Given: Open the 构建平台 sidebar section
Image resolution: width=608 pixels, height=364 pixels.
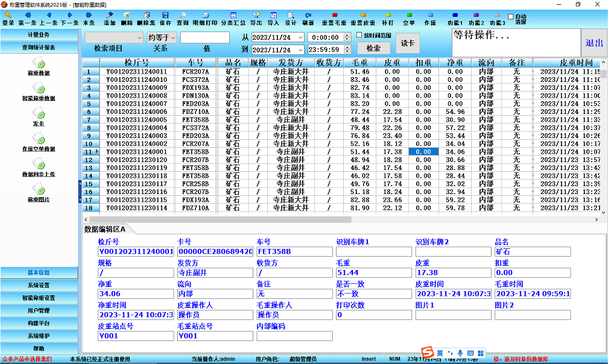Looking at the screenshot, I should tap(39, 324).
